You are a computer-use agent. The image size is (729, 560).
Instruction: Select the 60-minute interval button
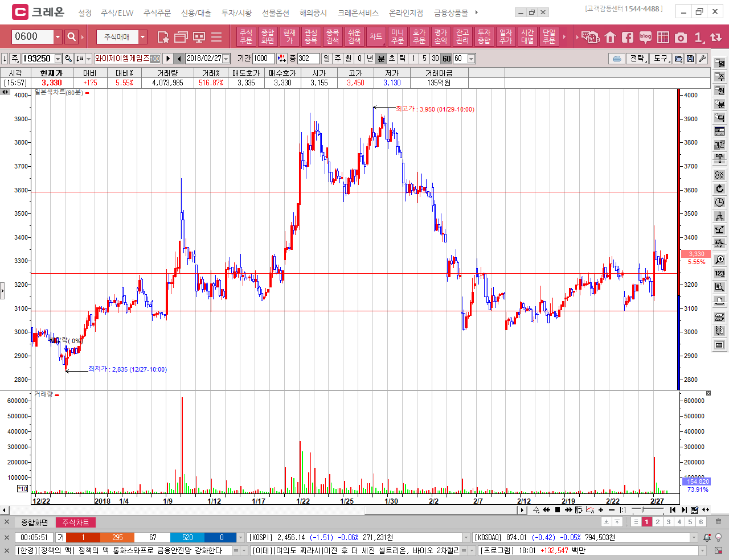(x=447, y=59)
